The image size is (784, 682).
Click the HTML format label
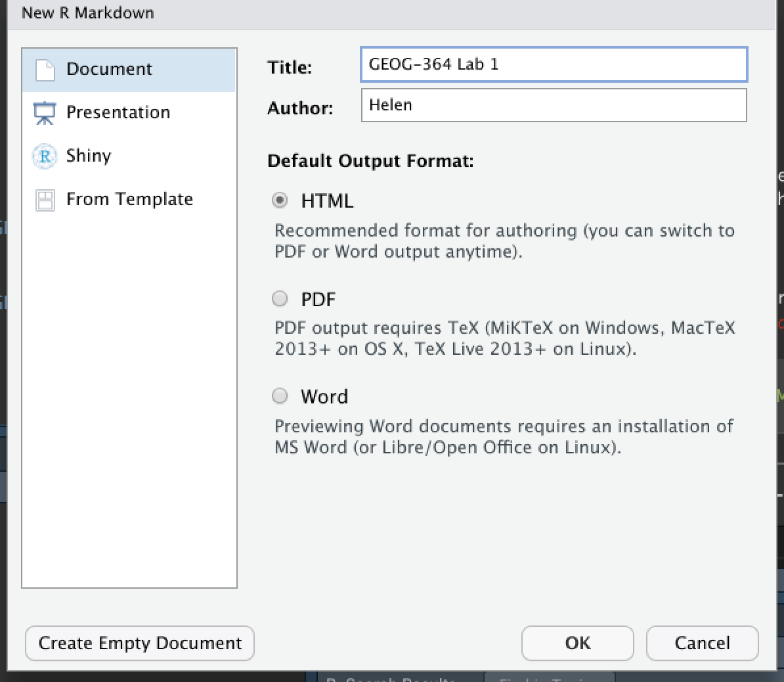point(327,201)
